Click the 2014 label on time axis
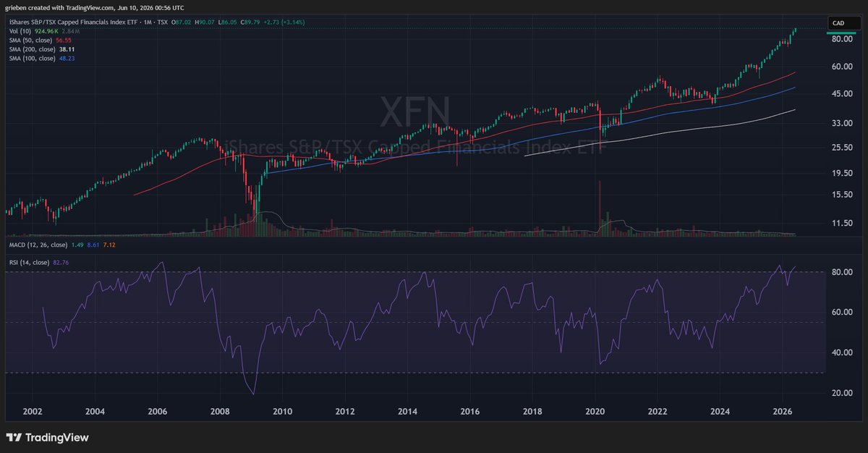The height and width of the screenshot is (453, 868). (407, 411)
